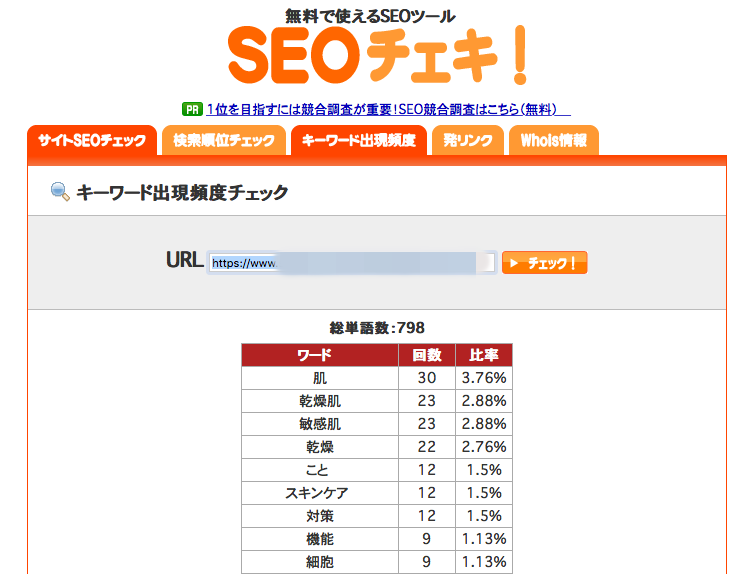Click the magnifying glass icon beside heading

(x=60, y=192)
